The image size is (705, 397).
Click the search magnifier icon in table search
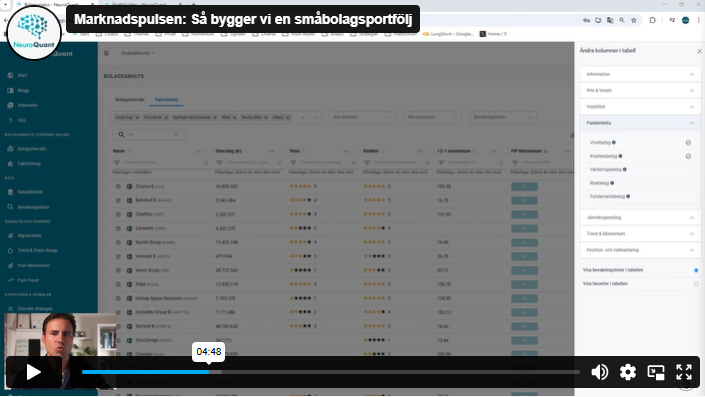pos(121,134)
